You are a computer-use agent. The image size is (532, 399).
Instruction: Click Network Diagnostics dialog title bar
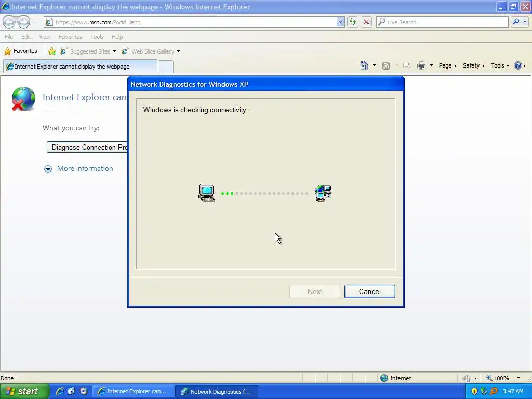click(x=266, y=84)
